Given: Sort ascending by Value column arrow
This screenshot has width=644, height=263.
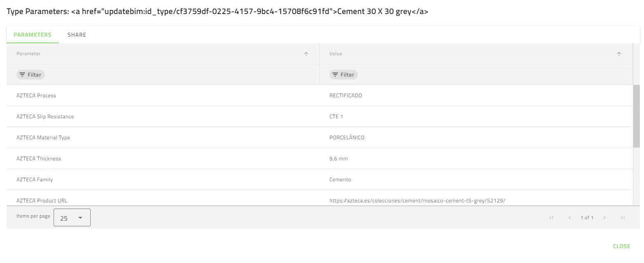Looking at the screenshot, I should click(x=619, y=54).
